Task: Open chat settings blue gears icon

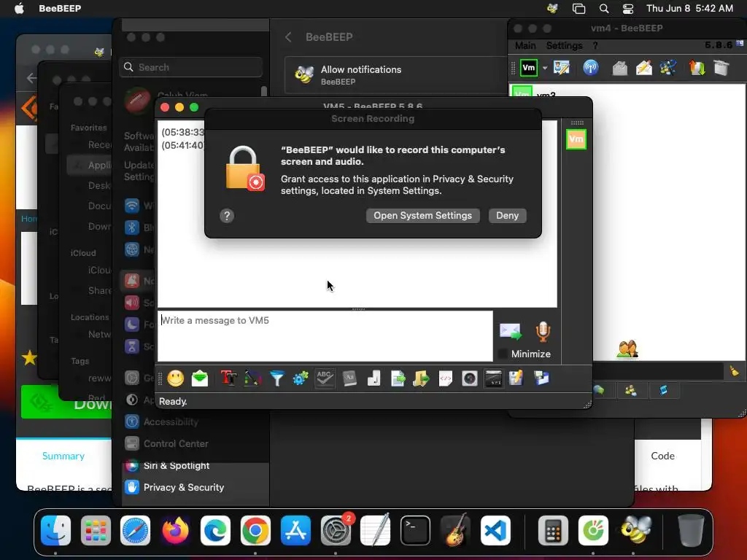Action: click(x=301, y=378)
